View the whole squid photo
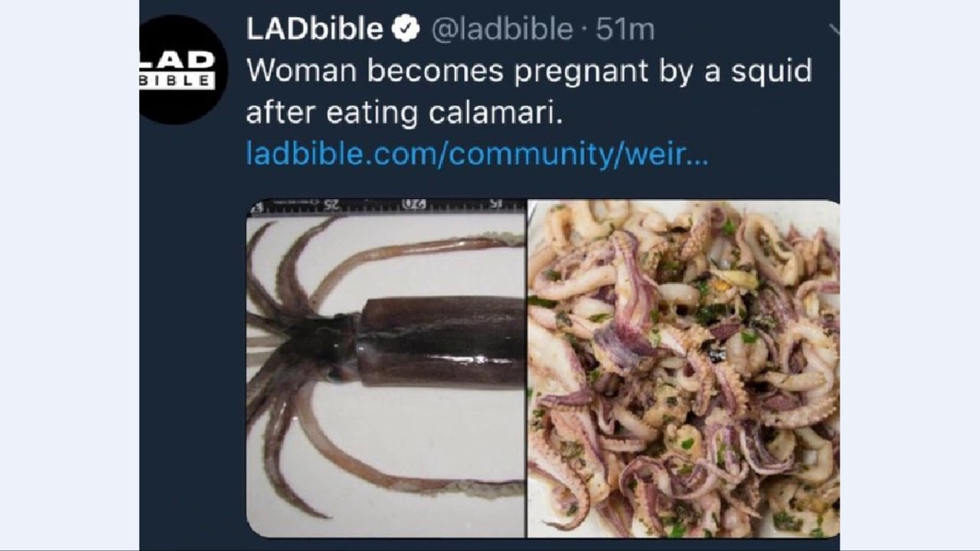This screenshot has width=980, height=551. [386, 368]
